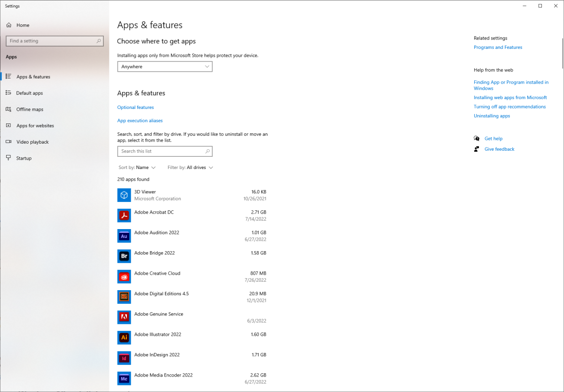Click the Offline maps sidebar icon
564x392 pixels.
tap(8, 109)
